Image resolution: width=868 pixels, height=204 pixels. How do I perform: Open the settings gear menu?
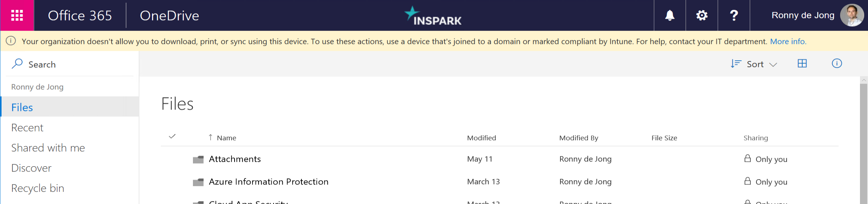702,15
